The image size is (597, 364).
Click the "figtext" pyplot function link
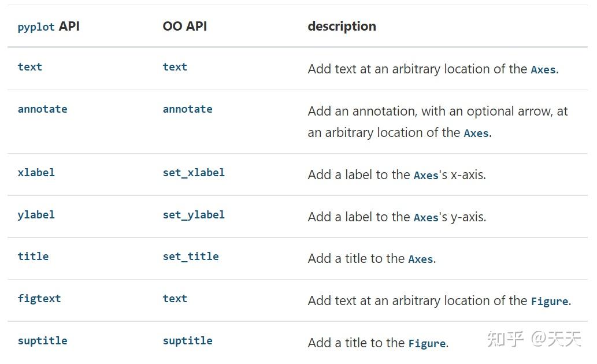(39, 298)
